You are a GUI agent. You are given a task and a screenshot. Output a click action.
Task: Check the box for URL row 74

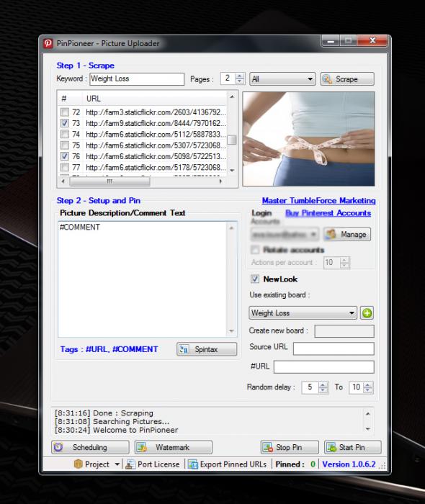pos(65,134)
